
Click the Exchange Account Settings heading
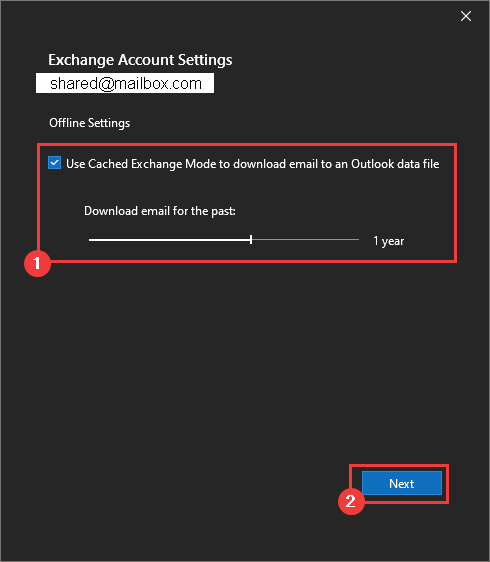pos(140,60)
